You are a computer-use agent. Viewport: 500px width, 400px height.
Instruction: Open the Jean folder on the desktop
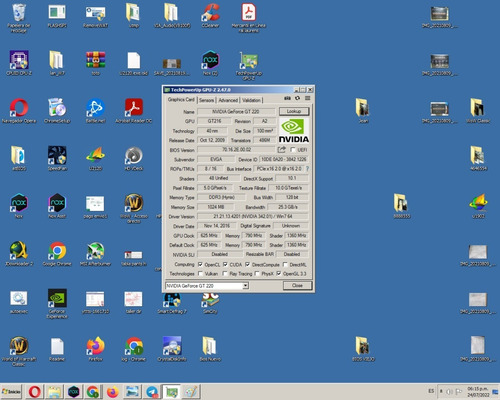363,111
